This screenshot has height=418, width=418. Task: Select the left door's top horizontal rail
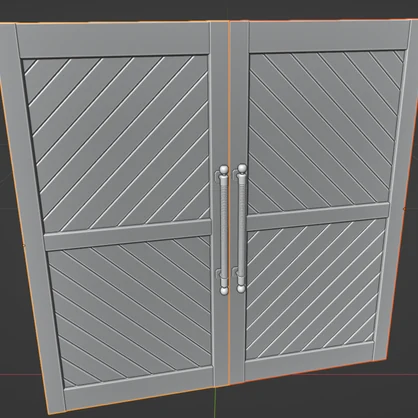[x=113, y=40]
